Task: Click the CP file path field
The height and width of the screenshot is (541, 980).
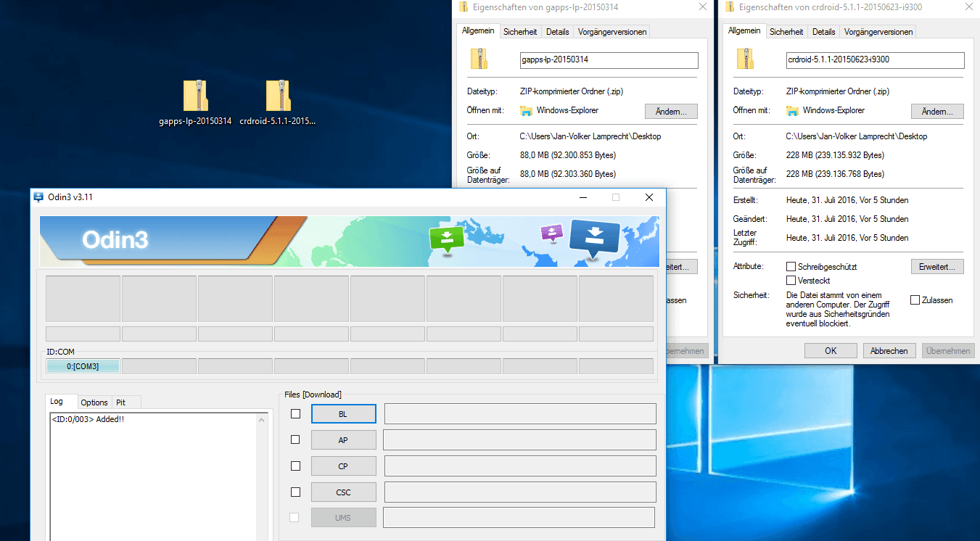Action: 520,466
